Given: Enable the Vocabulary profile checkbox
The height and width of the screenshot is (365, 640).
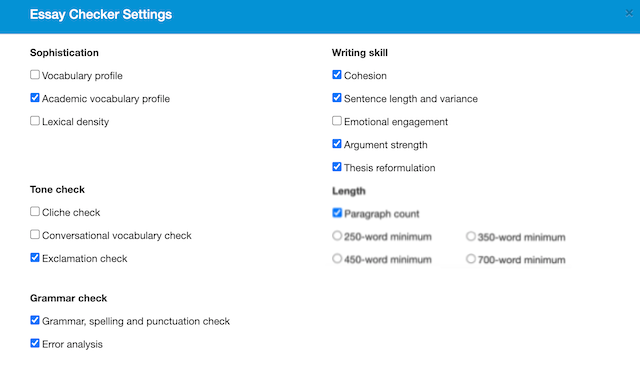Looking at the screenshot, I should click(35, 75).
